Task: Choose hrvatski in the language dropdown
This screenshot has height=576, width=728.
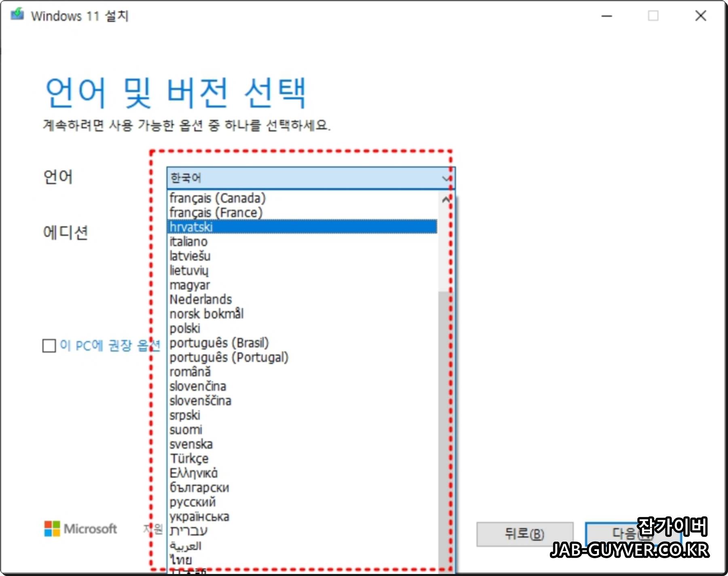Action: pyautogui.click(x=302, y=227)
